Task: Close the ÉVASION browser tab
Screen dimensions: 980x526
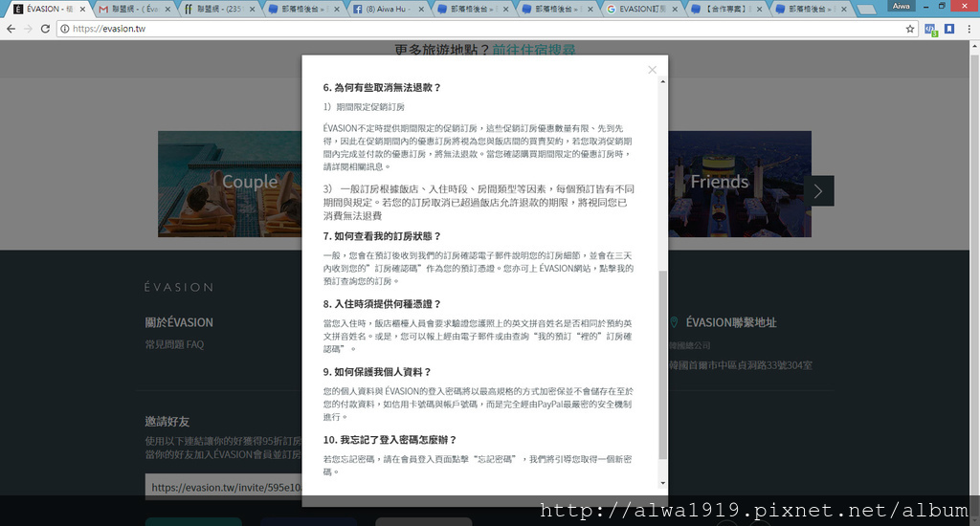Action: coord(82,10)
